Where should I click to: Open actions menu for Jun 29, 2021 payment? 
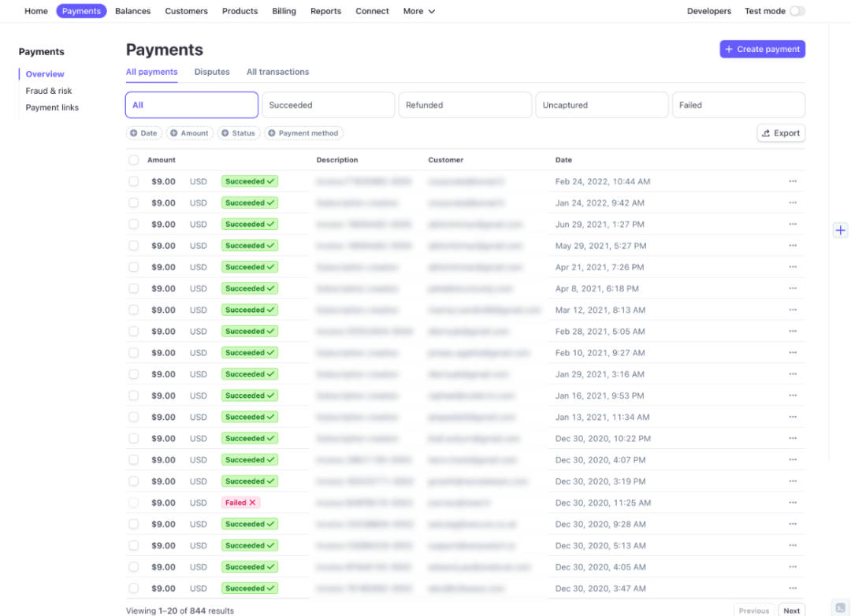793,225
